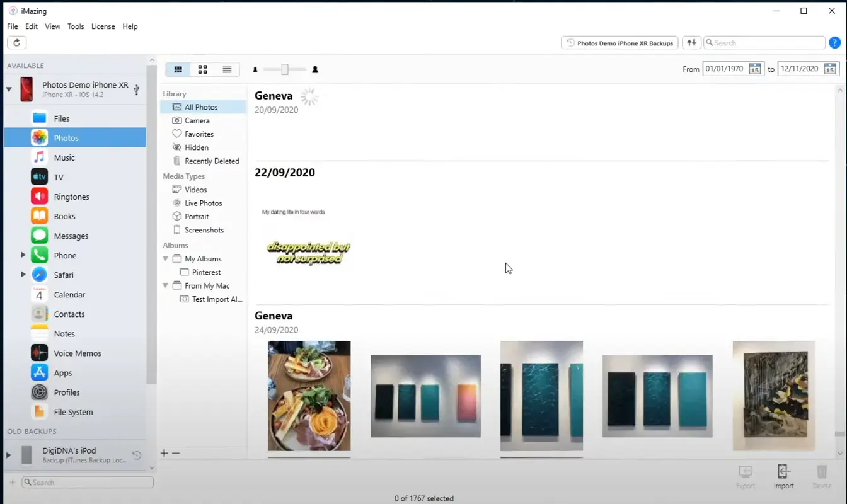Select the File System sidebar item
847x504 pixels.
coord(72,411)
